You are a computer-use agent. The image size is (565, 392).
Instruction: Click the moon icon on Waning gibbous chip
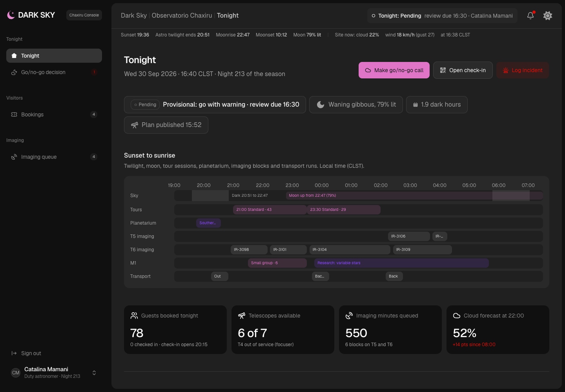(x=321, y=105)
